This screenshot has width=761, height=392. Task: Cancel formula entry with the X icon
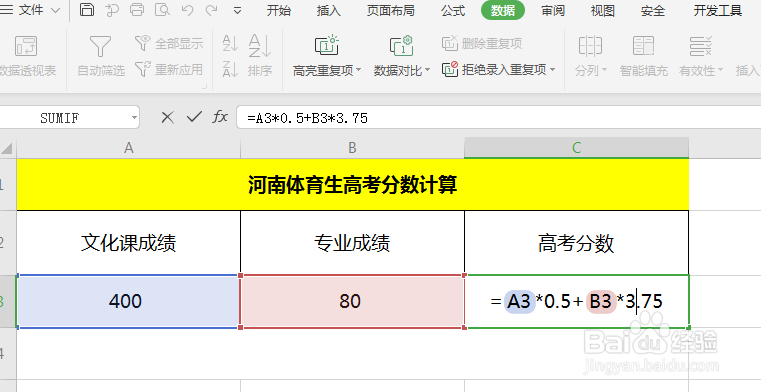(167, 117)
